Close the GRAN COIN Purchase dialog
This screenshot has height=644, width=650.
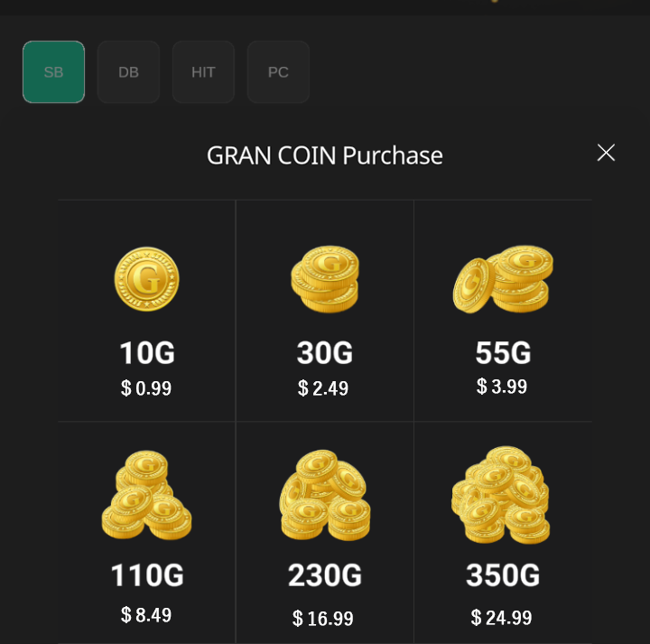coord(606,153)
